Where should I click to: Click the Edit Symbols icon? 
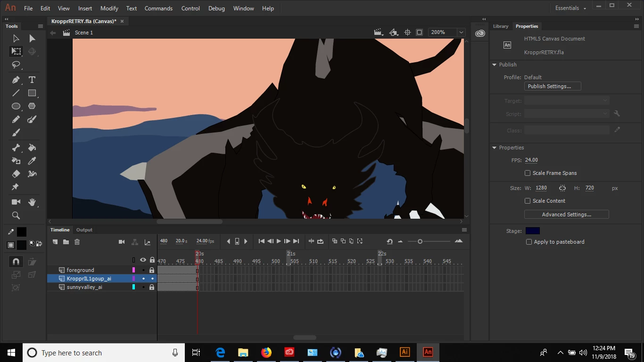click(393, 33)
